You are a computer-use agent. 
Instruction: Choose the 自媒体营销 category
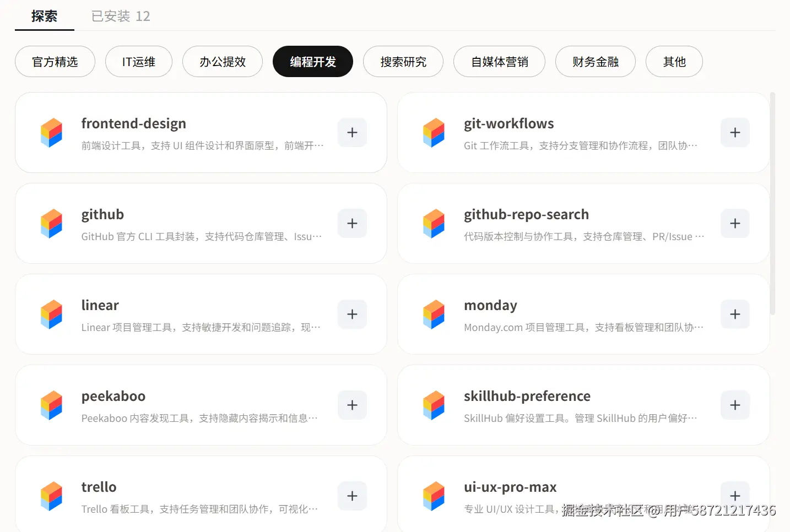click(x=500, y=62)
